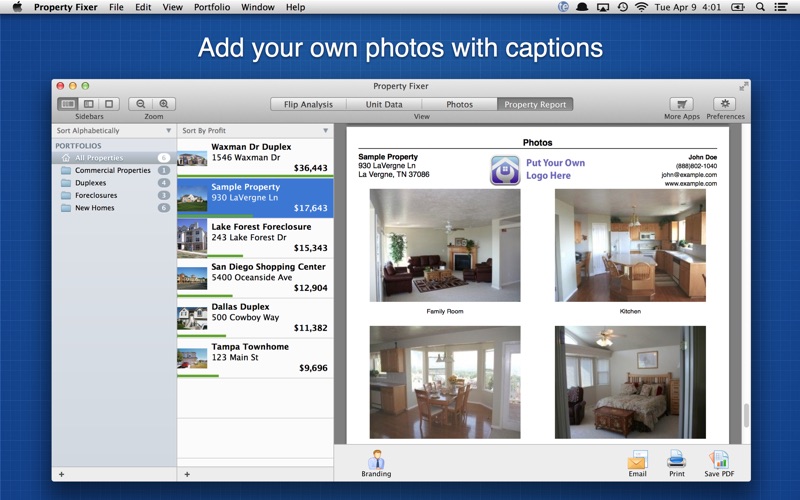Click the Email envelope icon

[x=637, y=460]
